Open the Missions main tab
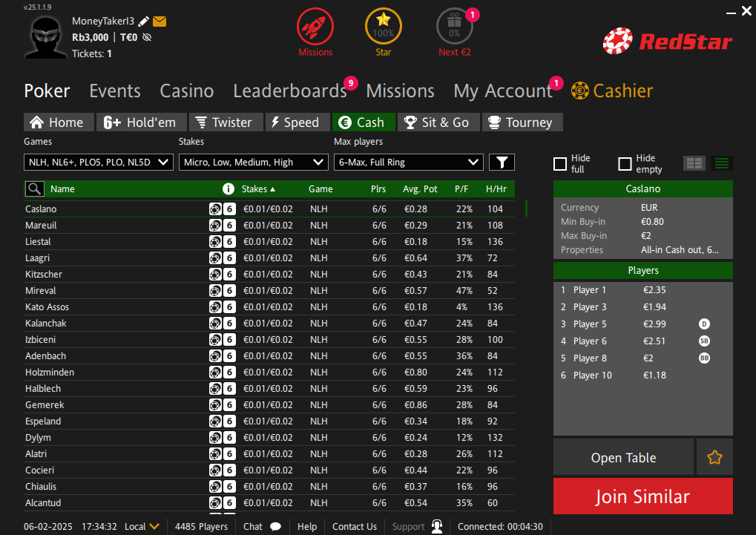The image size is (756, 535). pos(400,91)
